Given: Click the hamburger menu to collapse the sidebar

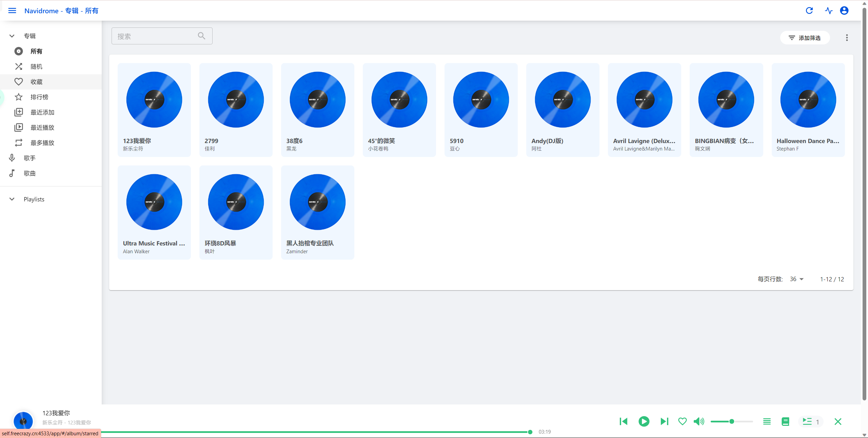Looking at the screenshot, I should pyautogui.click(x=12, y=11).
